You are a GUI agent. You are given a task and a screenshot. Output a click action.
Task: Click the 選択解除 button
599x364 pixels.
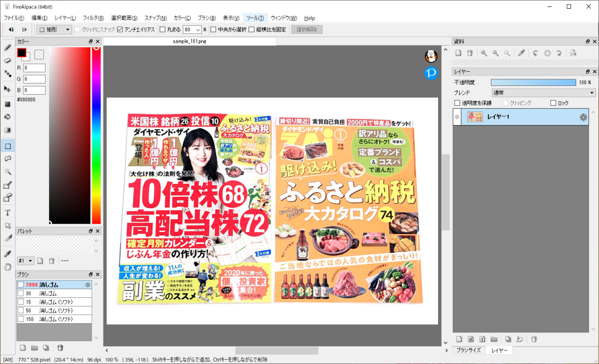pyautogui.click(x=307, y=29)
